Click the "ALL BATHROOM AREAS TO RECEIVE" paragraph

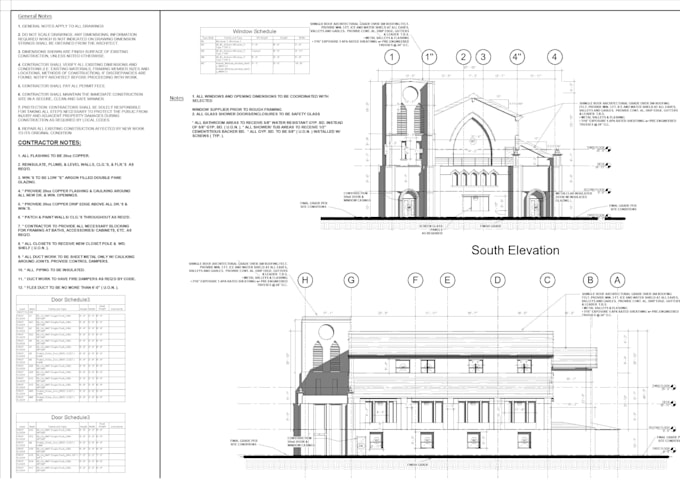(x=268, y=129)
